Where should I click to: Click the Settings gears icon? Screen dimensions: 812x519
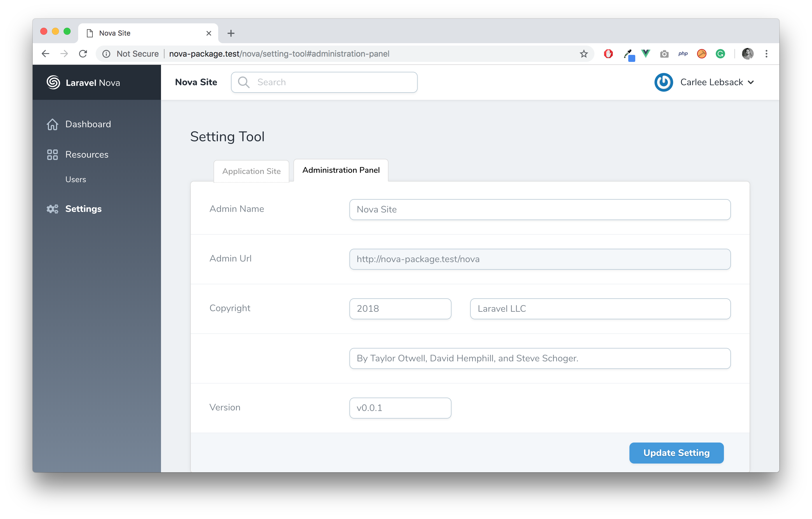(x=52, y=209)
